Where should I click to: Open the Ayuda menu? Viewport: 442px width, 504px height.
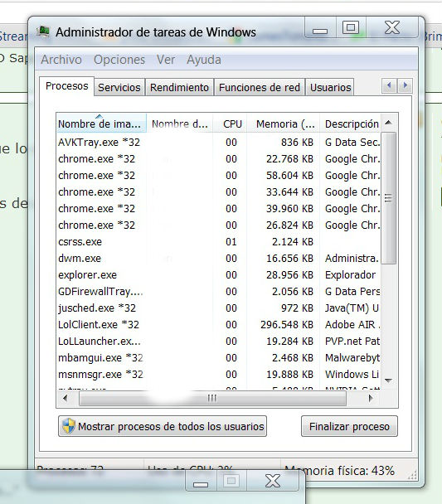204,60
